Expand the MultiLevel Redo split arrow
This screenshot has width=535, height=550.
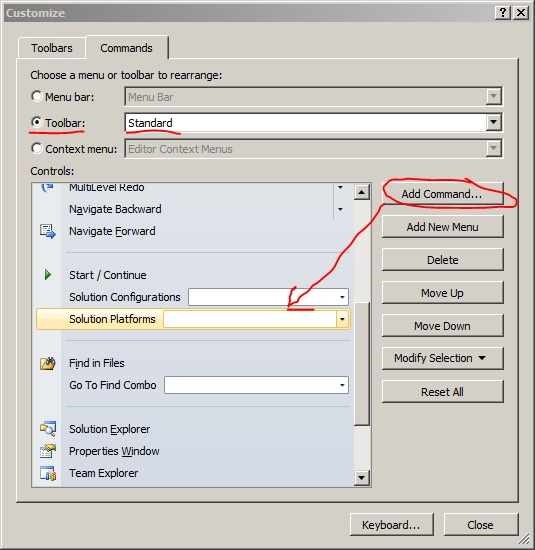[x=340, y=188]
